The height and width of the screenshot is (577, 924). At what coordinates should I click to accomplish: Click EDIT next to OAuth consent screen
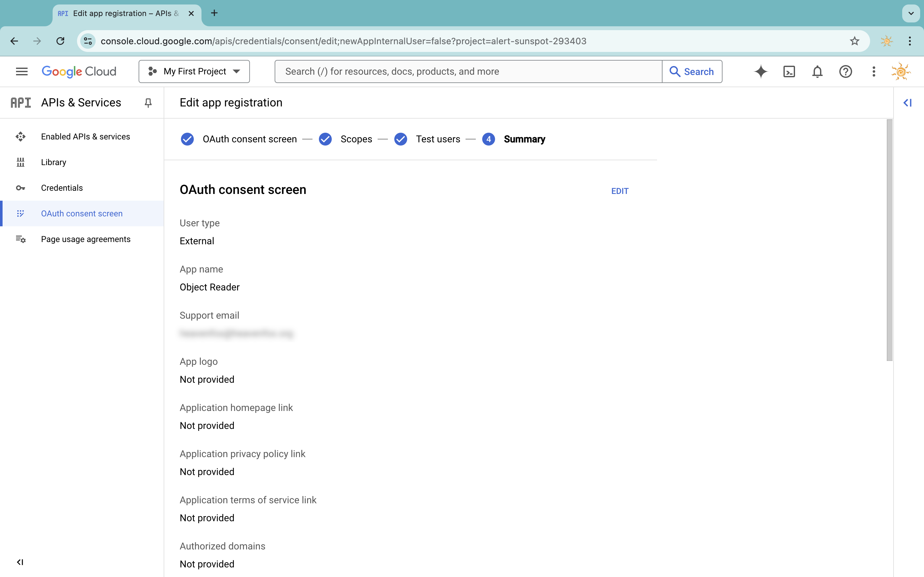point(619,191)
